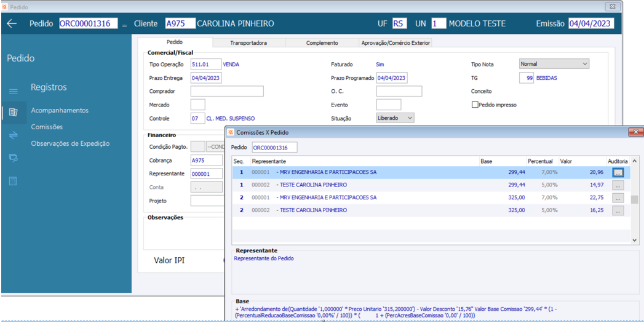
Task: Click the Evento input field
Action: pos(389,105)
